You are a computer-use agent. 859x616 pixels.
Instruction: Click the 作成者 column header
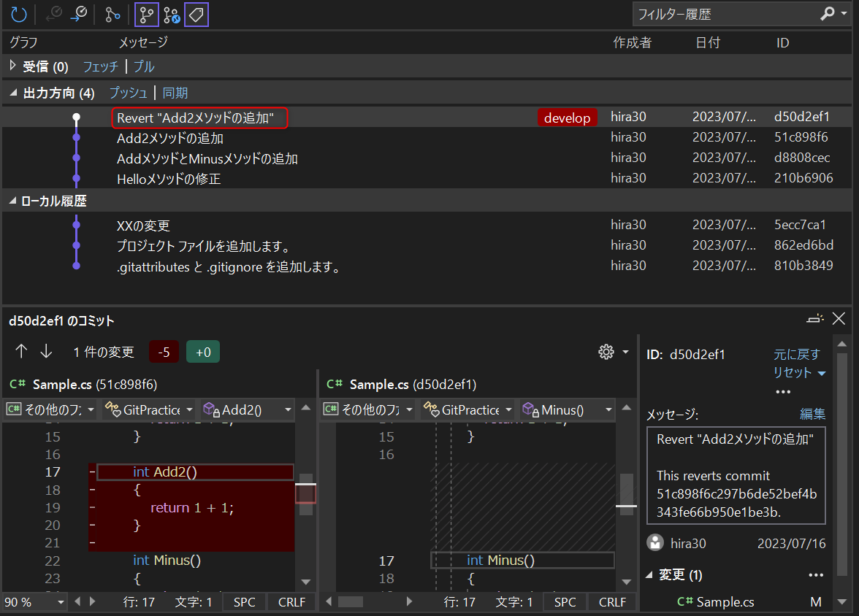[633, 42]
